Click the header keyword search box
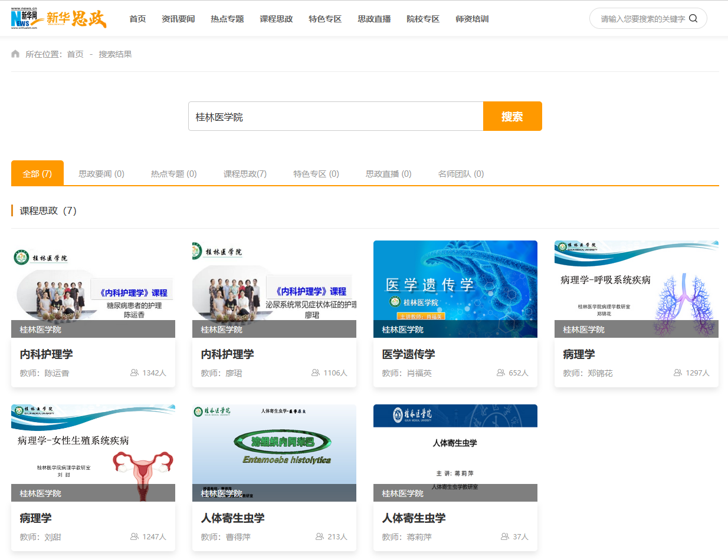728x560 pixels. [642, 19]
